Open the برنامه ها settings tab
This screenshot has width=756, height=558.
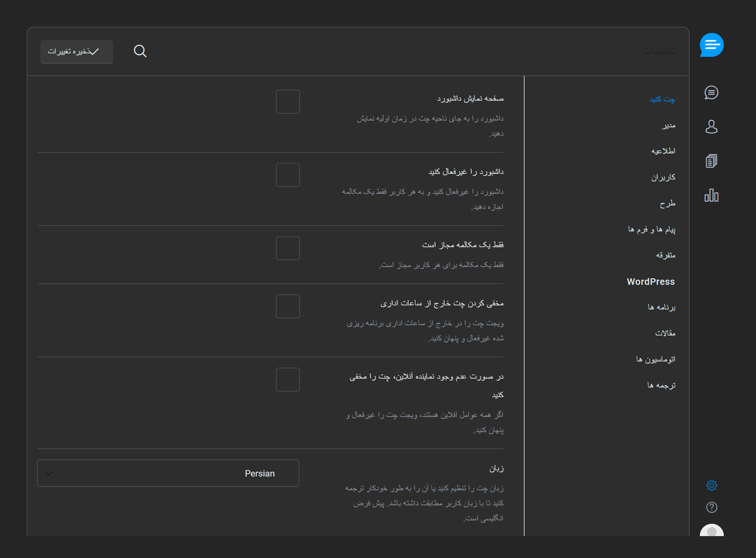(x=661, y=307)
